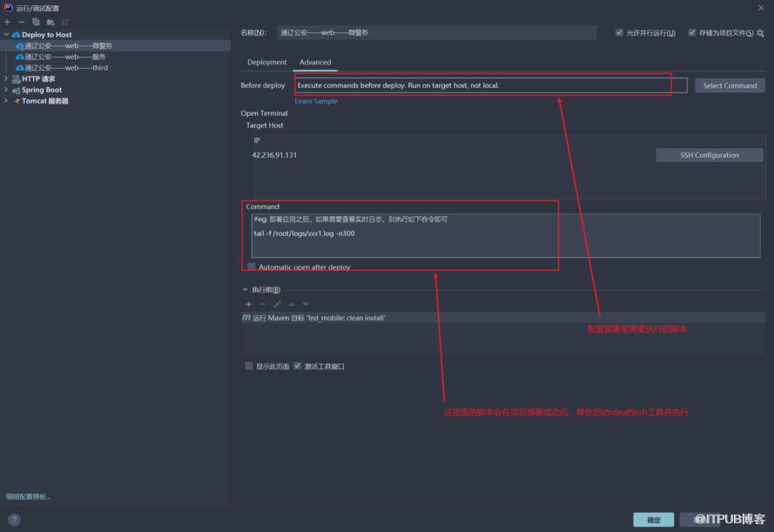The width and height of the screenshot is (774, 532).
Task: Focus the Before deploy command field
Action: 491,85
